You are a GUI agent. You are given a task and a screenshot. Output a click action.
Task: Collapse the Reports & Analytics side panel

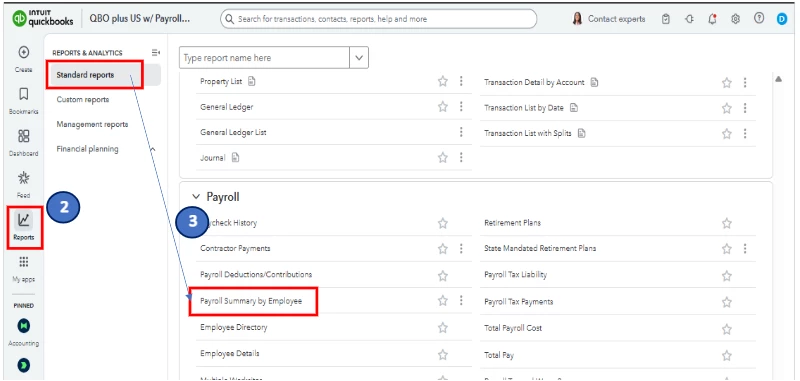156,53
